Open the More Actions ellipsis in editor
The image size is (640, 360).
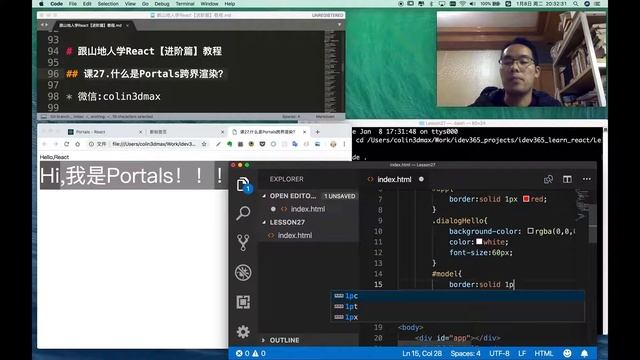(x=587, y=179)
